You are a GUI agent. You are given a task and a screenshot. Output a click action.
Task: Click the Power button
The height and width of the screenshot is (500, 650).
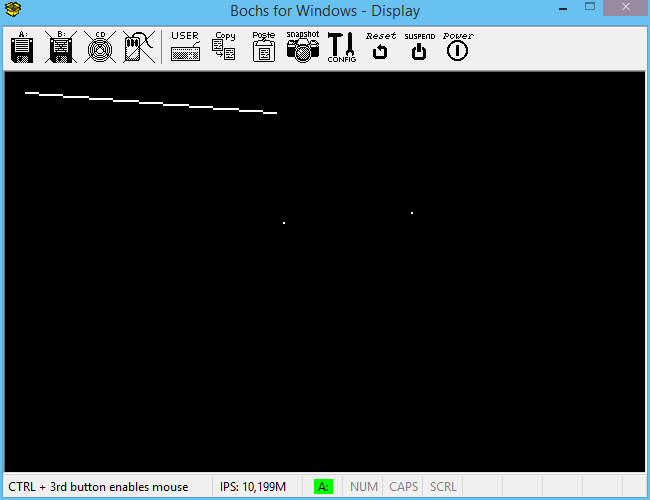458,47
